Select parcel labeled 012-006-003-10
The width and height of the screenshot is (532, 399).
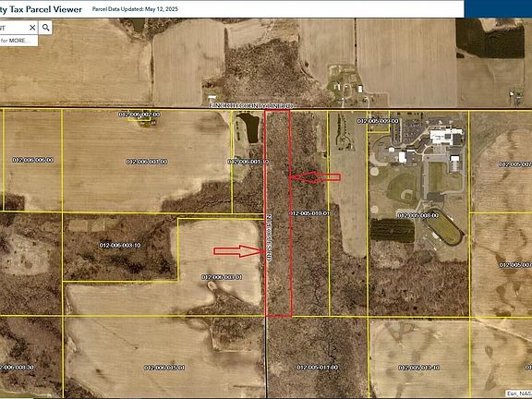point(120,246)
